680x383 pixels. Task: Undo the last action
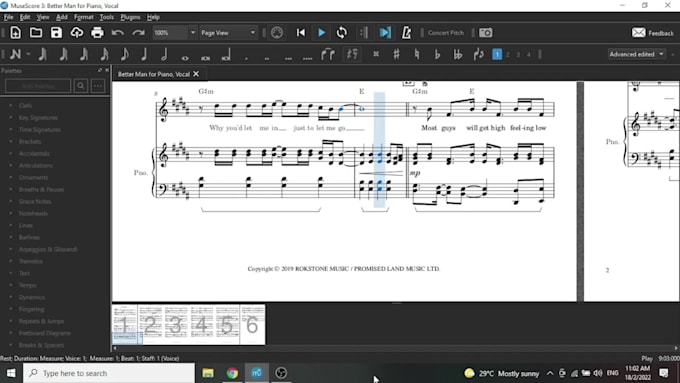click(x=118, y=33)
